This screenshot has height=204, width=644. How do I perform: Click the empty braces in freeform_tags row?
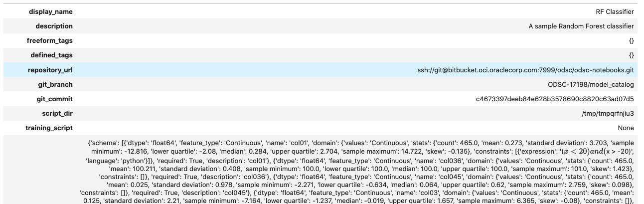tap(631, 40)
